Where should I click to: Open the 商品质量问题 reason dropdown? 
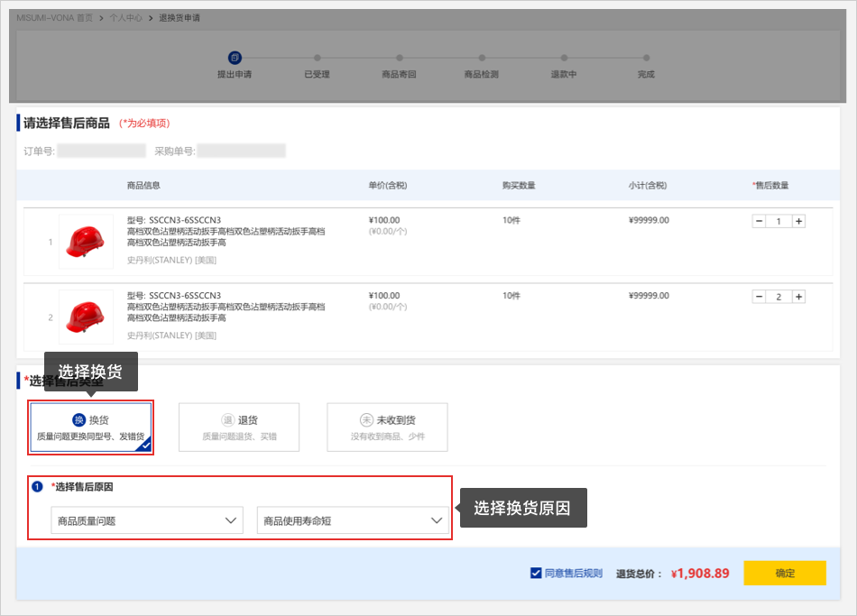click(148, 520)
